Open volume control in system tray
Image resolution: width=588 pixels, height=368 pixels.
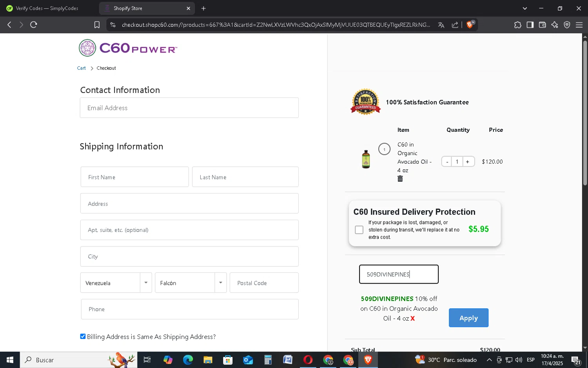pyautogui.click(x=519, y=360)
